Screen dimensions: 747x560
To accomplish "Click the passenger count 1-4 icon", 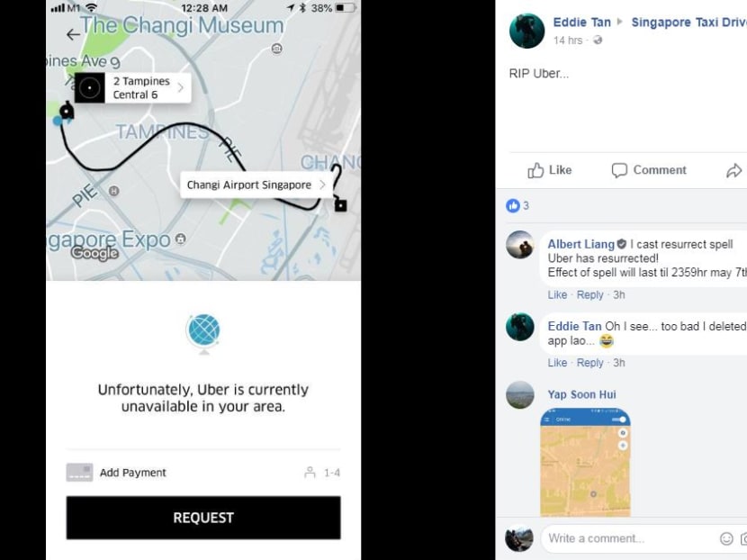I will click(310, 473).
